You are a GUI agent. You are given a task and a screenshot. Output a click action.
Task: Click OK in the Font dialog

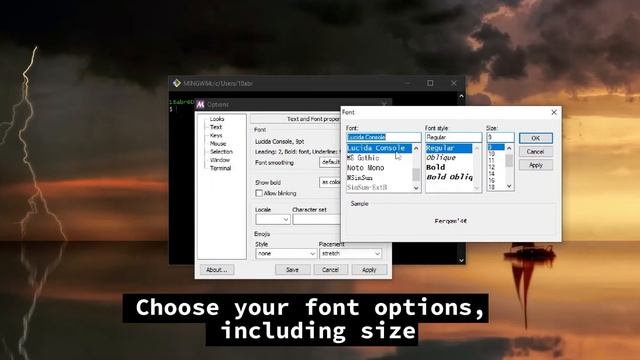click(x=536, y=138)
